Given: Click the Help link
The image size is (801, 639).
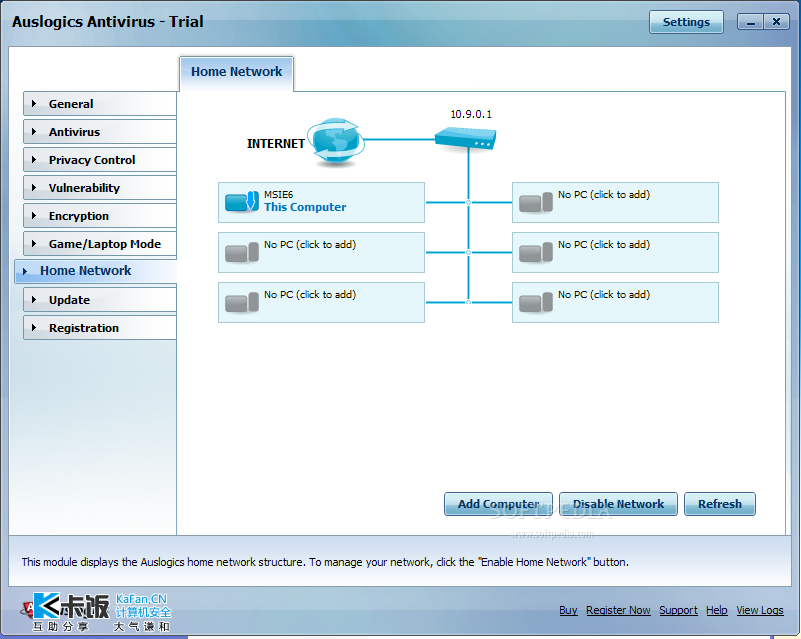Looking at the screenshot, I should pos(717,610).
